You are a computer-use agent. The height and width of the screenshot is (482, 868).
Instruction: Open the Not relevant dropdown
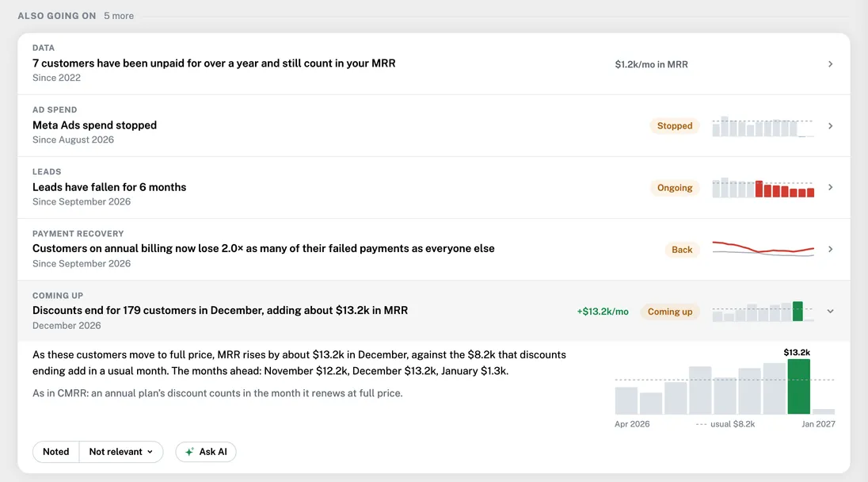(x=121, y=452)
